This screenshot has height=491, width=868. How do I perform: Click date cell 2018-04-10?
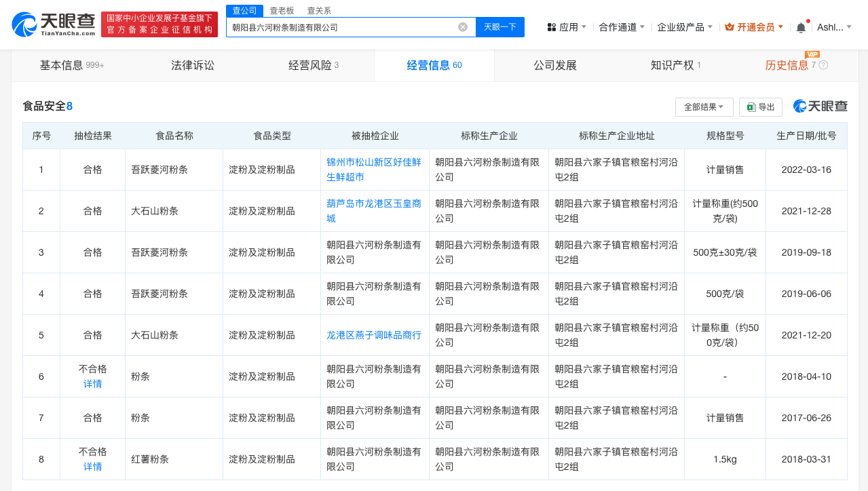coord(806,376)
